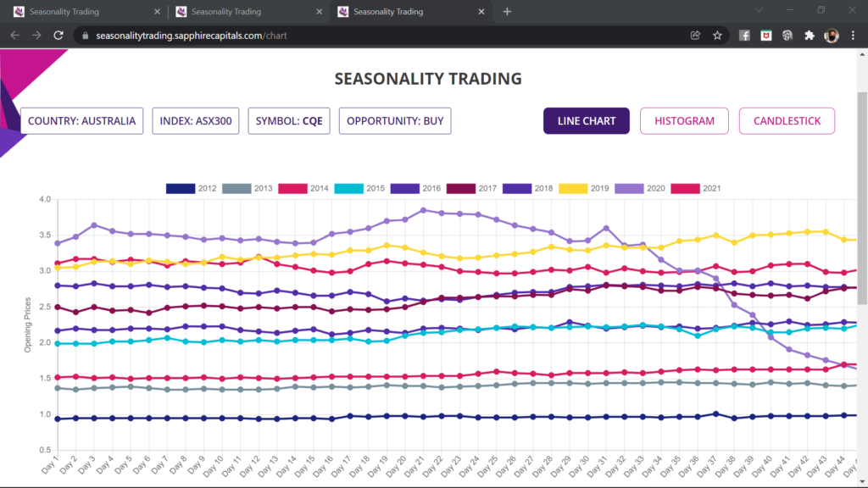Open the browser extensions puzzle icon
Image resolution: width=868 pixels, height=488 pixels.
point(810,36)
